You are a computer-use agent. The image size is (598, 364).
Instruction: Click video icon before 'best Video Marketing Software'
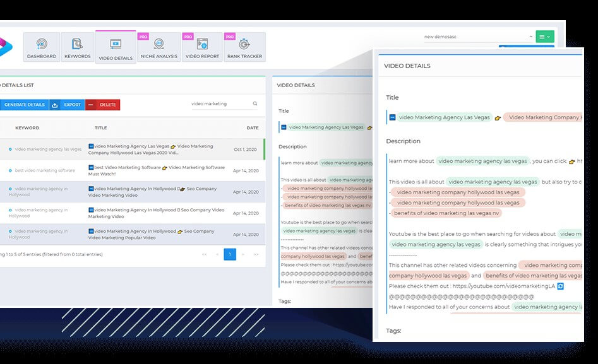[x=91, y=167]
